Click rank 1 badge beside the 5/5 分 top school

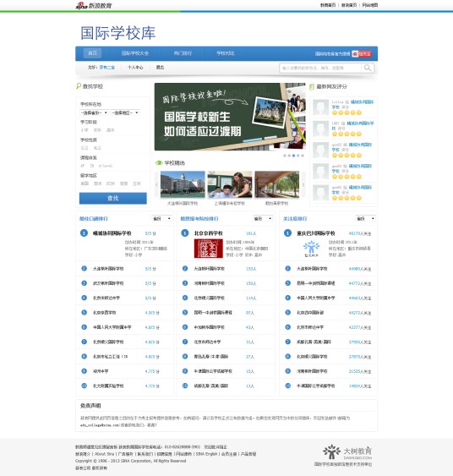pos(84,233)
